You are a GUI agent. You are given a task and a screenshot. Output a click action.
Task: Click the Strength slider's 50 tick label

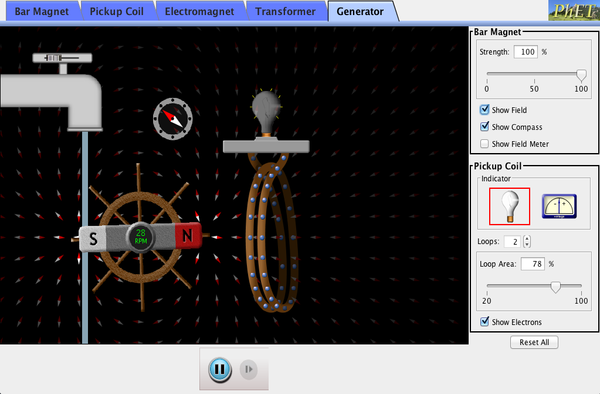[534, 89]
